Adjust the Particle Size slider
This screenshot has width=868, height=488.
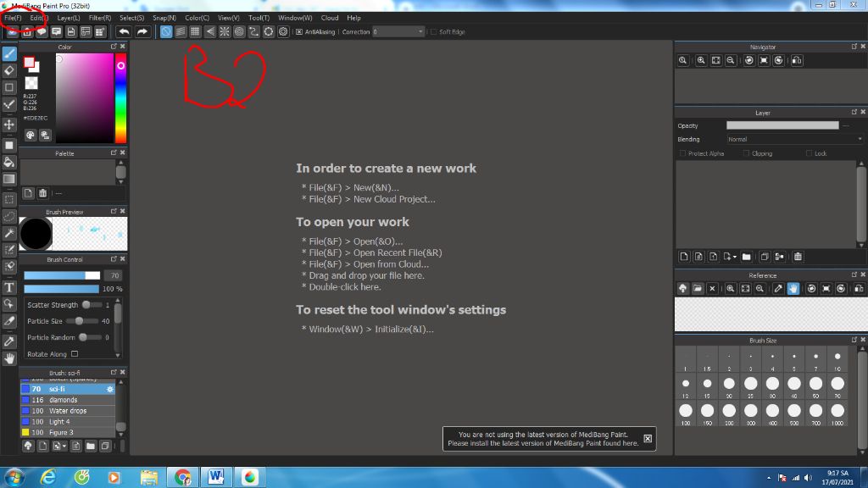(x=83, y=321)
